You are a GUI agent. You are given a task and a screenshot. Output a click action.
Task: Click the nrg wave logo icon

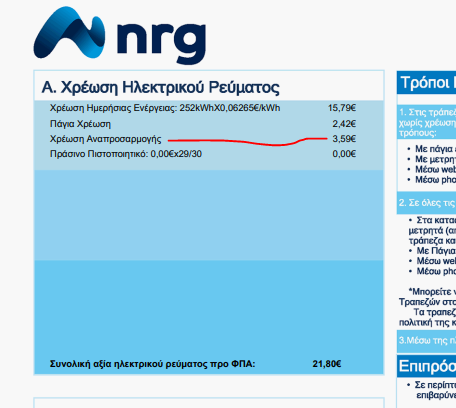tap(69, 32)
